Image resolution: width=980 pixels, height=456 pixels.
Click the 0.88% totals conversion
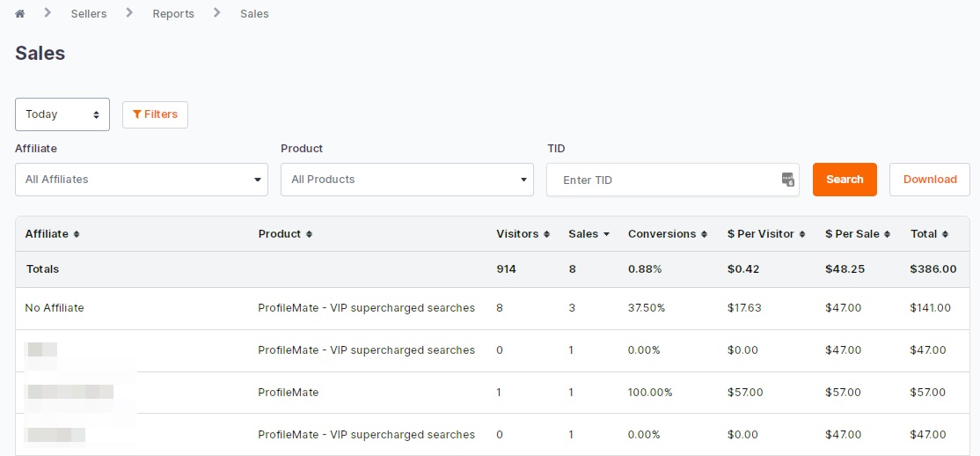click(645, 269)
